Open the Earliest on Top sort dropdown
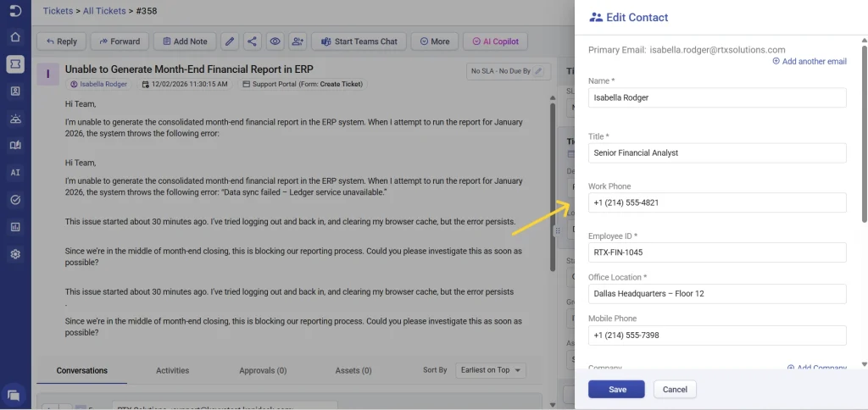 pyautogui.click(x=491, y=370)
